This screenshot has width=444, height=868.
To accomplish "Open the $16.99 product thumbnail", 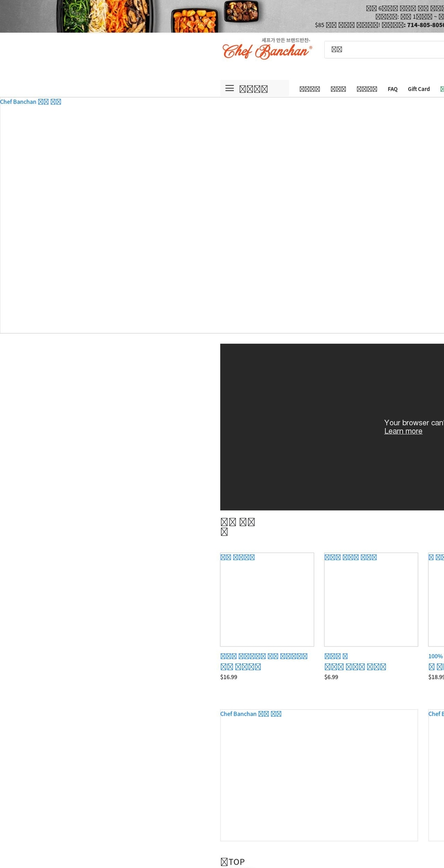I will coord(267,599).
